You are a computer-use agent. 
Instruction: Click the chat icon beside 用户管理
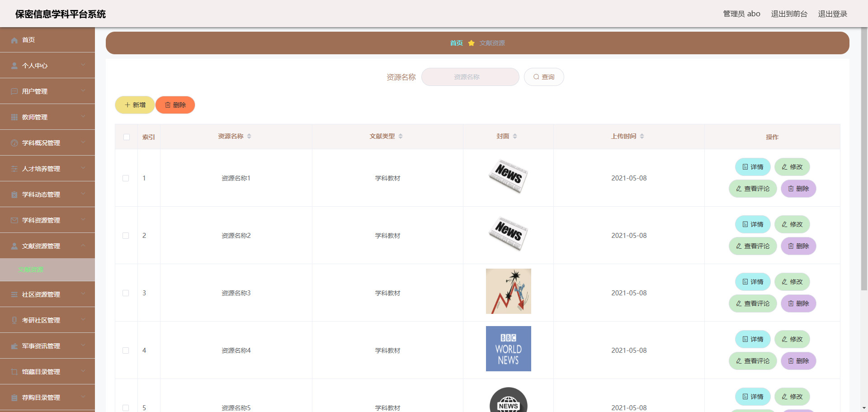(14, 92)
